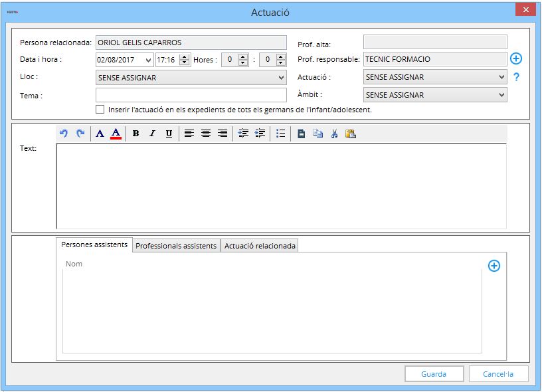
Task: Open the Actuació relacionada tab
Action: click(260, 246)
